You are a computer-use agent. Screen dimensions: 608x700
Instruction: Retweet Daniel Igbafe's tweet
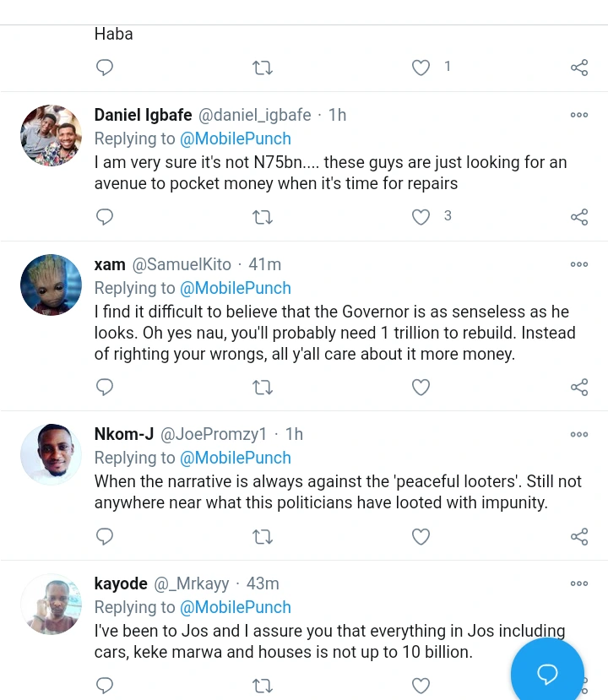pyautogui.click(x=263, y=217)
